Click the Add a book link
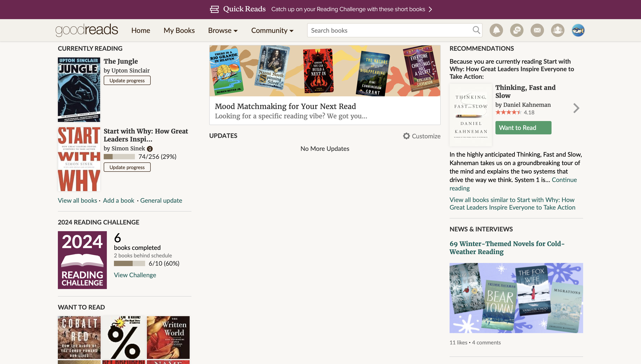Screen dimensions: 641x364 118,200
